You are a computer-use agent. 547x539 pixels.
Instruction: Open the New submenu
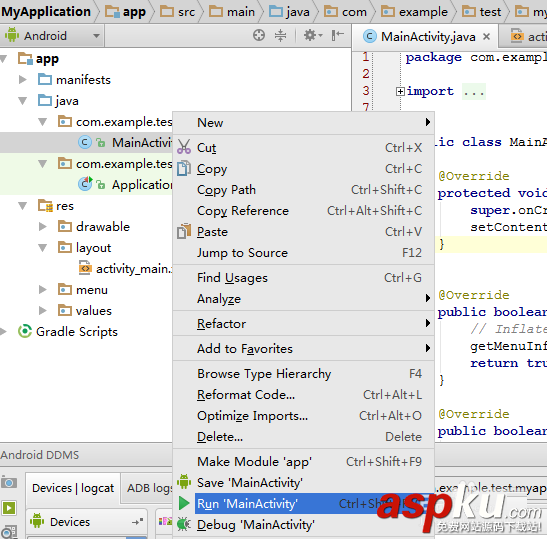point(304,122)
